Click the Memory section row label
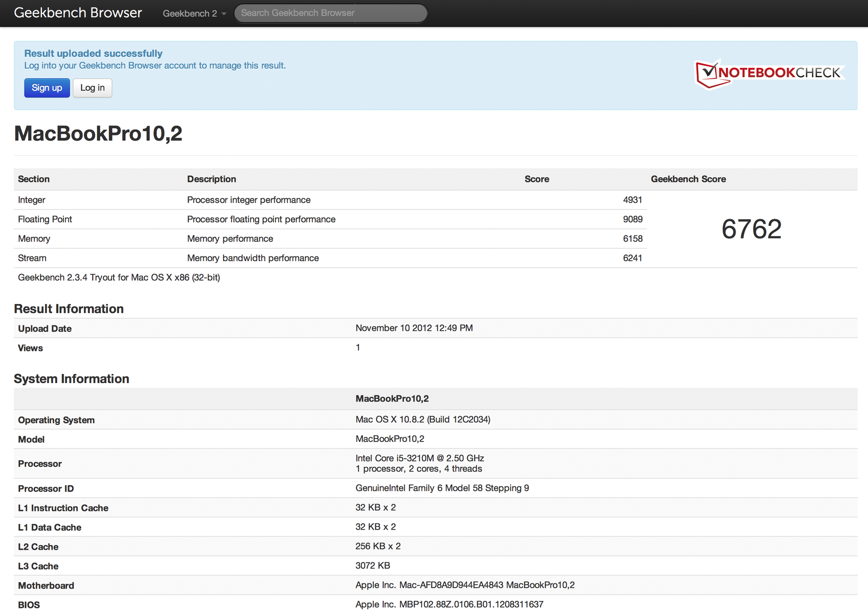 [34, 239]
